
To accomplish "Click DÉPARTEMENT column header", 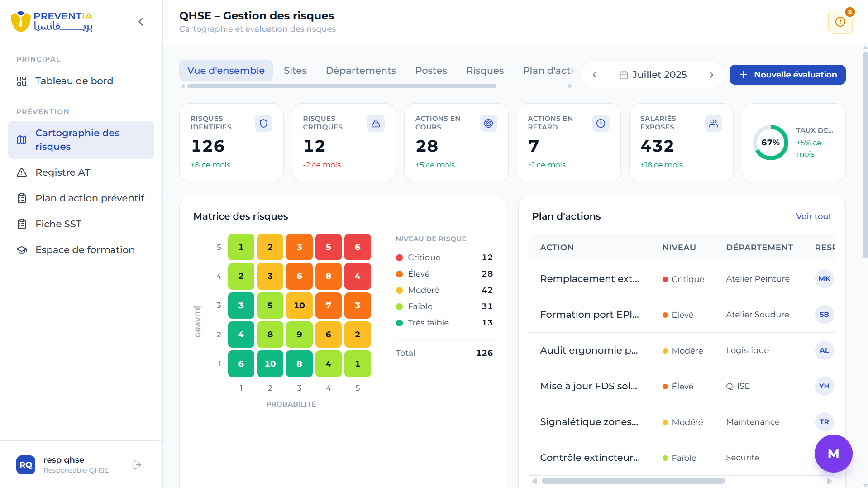I will [x=759, y=248].
